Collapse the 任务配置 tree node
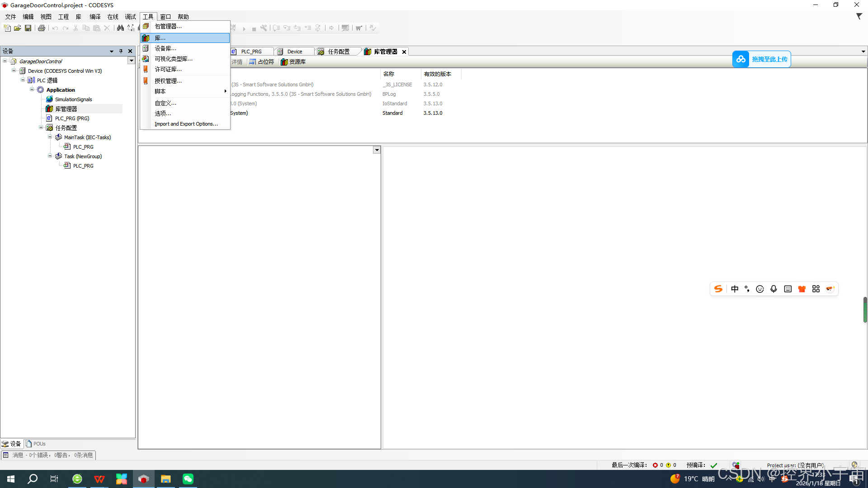Screen dimensions: 868x488 tap(41, 127)
